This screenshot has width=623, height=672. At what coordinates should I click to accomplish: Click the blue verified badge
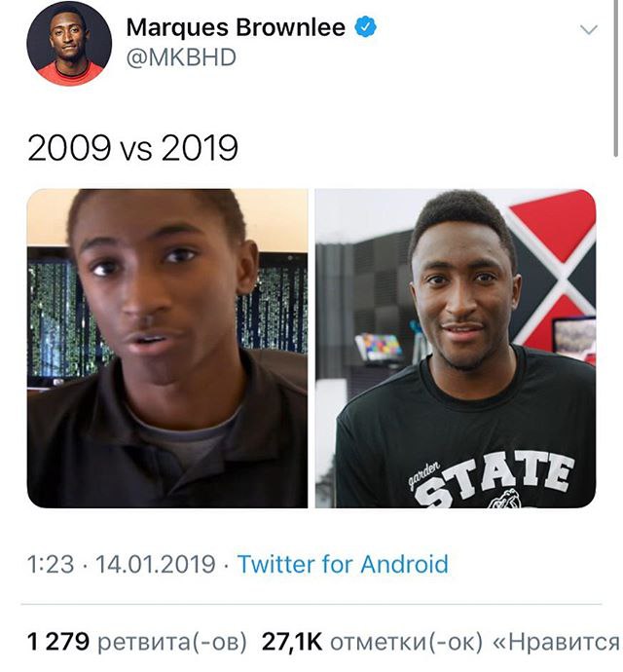[365, 26]
